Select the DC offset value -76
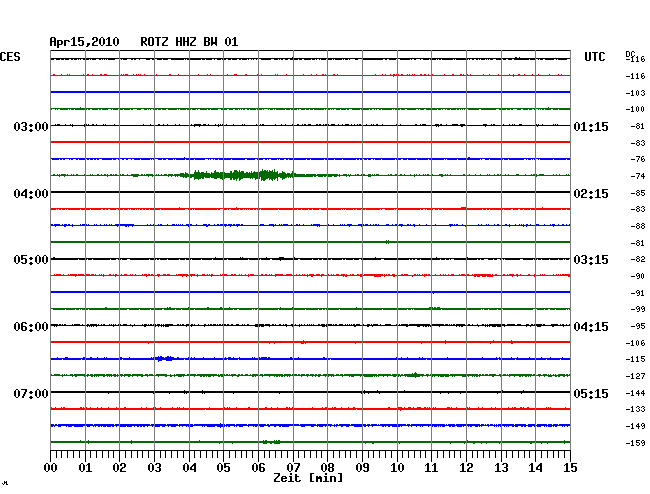 pos(638,159)
